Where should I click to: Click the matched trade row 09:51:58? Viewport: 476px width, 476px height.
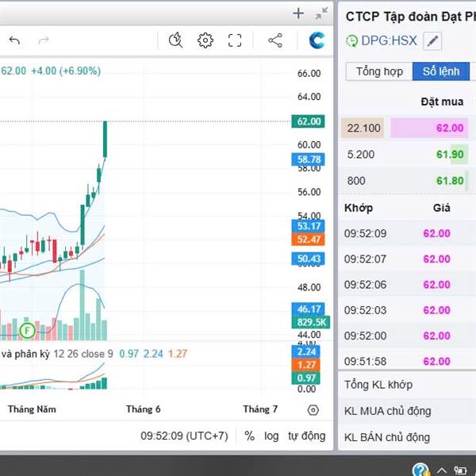point(407,361)
